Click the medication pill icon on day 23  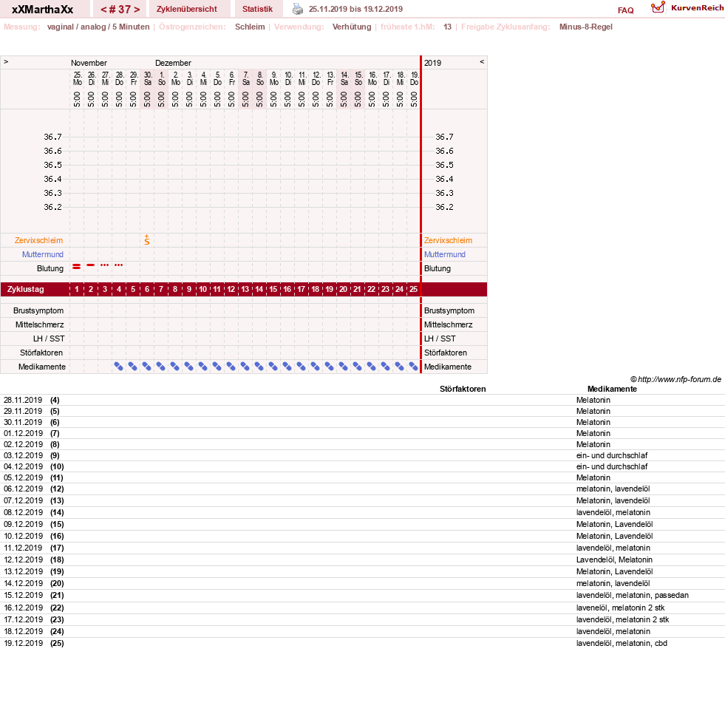(385, 367)
